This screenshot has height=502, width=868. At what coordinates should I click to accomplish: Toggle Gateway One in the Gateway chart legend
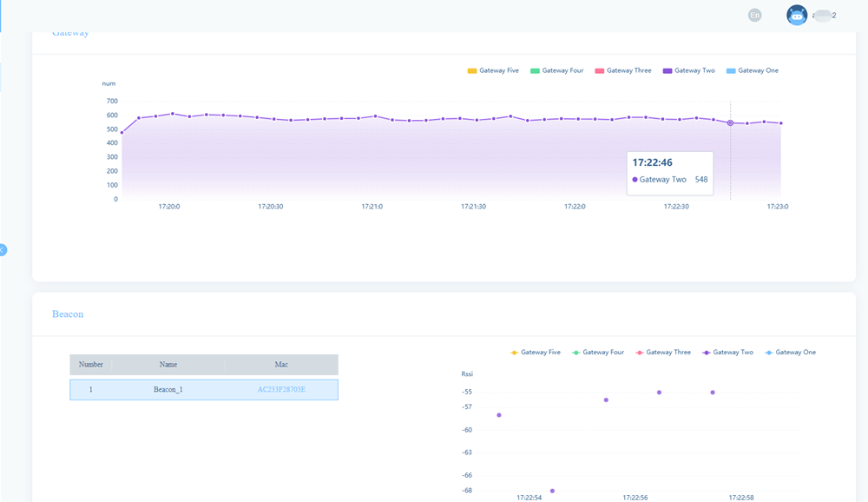[752, 70]
